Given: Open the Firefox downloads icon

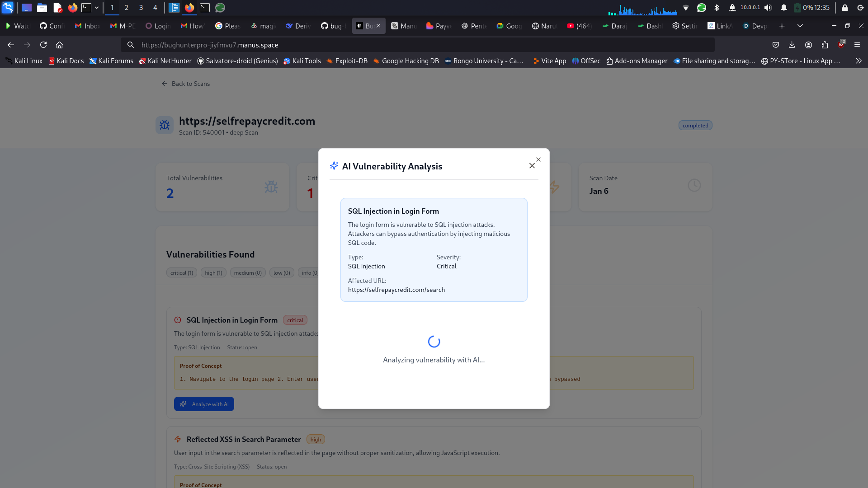Looking at the screenshot, I should tap(792, 45).
